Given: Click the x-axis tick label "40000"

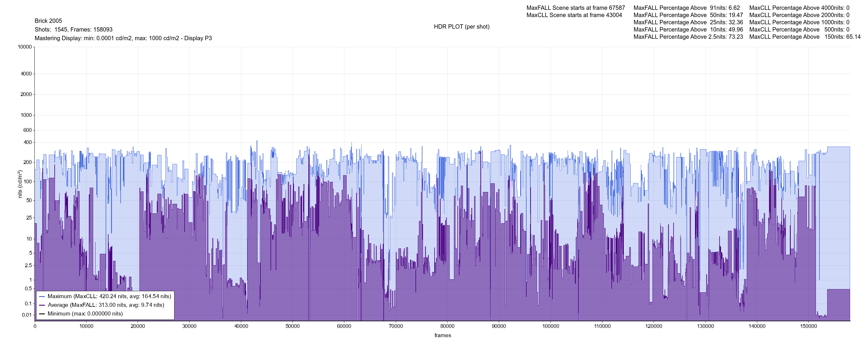Looking at the screenshot, I should click(241, 326).
